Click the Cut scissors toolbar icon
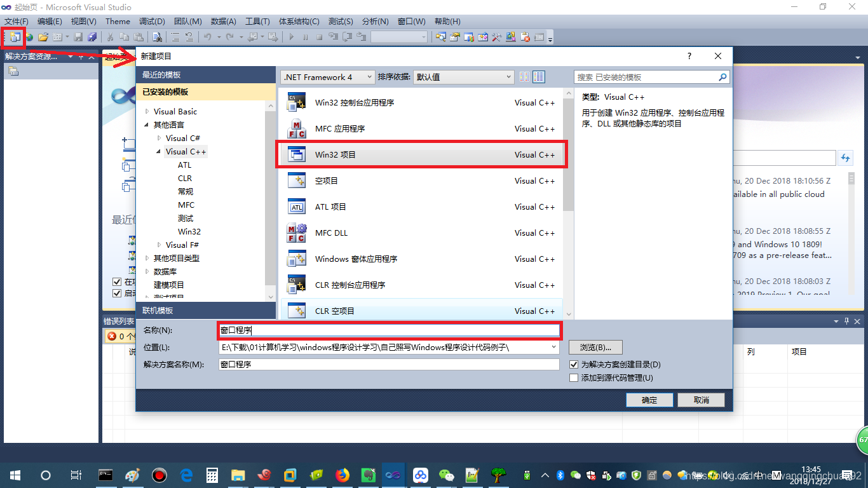 click(x=110, y=37)
